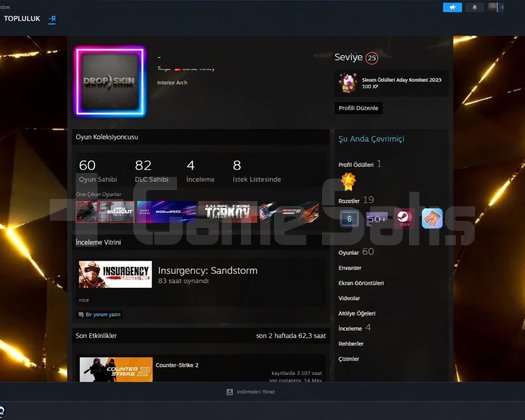Open the Atölye Öğeleri link
This screenshot has width=525, height=420.
(357, 313)
